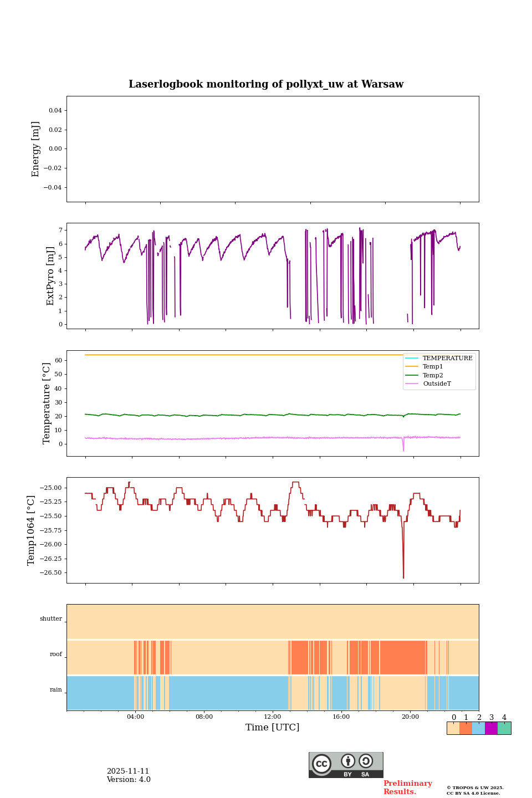Click the Preliminary Results red text
This screenshot has height=798, width=532.
tap(407, 787)
